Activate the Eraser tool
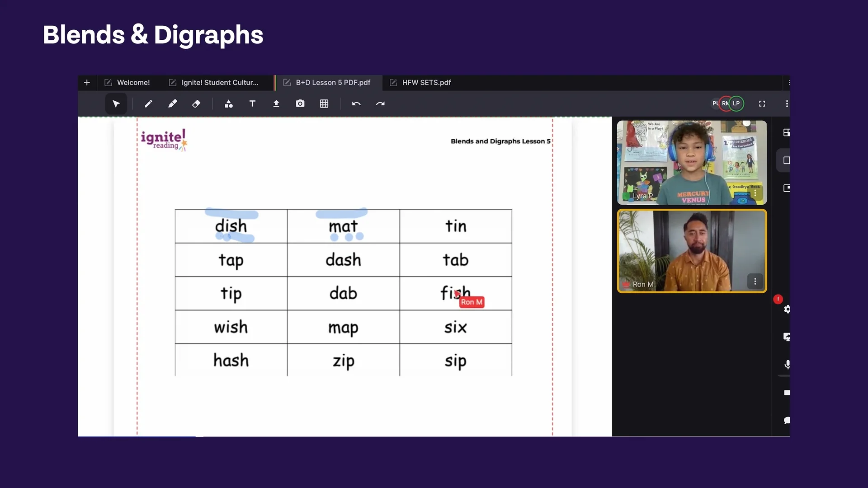Image resolution: width=868 pixels, height=488 pixels. 196,103
